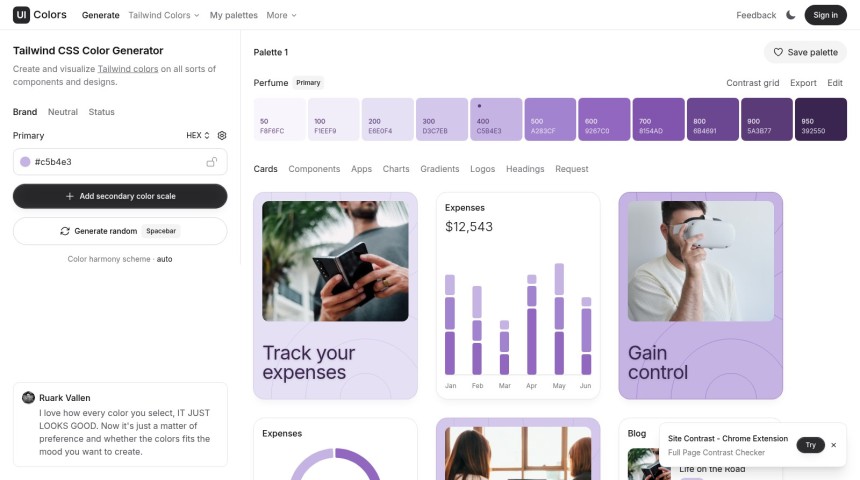Click Export for the Perfume palette
This screenshot has width=860, height=480.
coord(803,83)
